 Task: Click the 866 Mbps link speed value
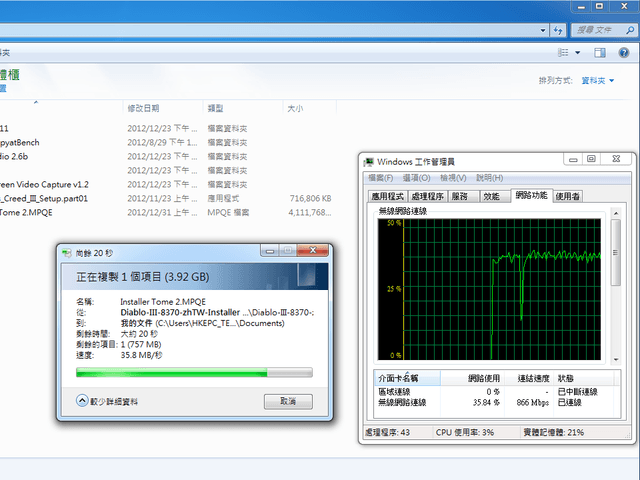tap(532, 403)
